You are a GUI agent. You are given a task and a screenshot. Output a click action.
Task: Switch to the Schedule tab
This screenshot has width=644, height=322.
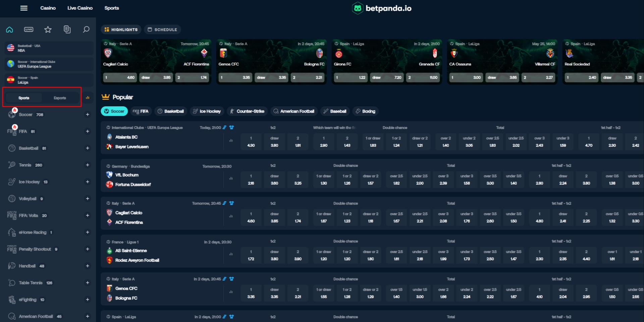162,30
